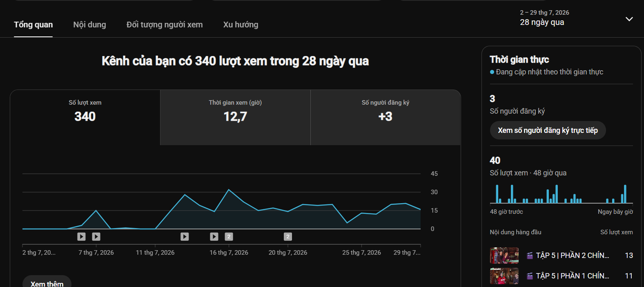
Task: Click the headline about 340 lượt xem
Action: (x=235, y=61)
